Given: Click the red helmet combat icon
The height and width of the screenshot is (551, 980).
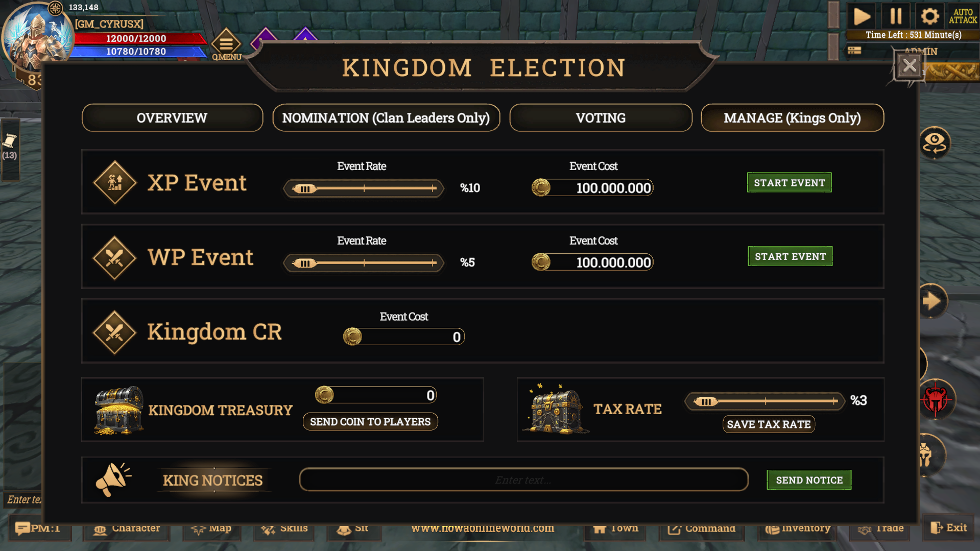Looking at the screenshot, I should pyautogui.click(x=936, y=399).
